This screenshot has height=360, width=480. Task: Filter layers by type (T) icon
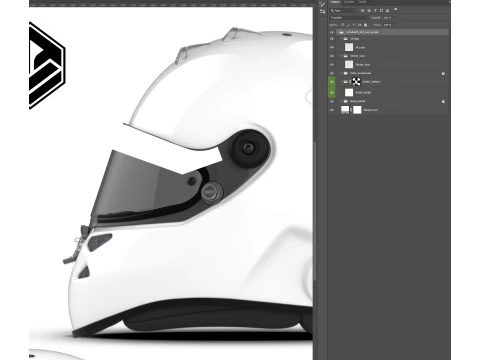[375, 11]
